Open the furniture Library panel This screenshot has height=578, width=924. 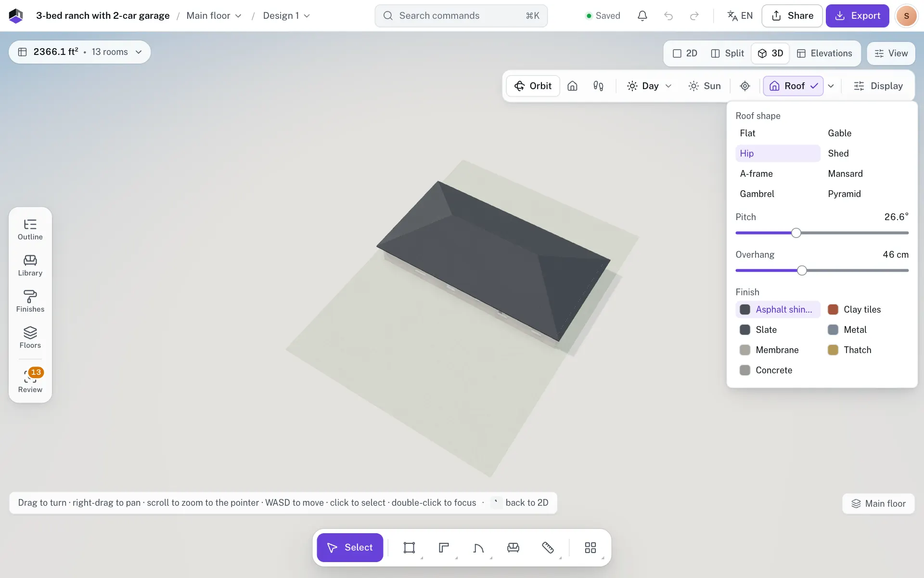[x=30, y=266]
